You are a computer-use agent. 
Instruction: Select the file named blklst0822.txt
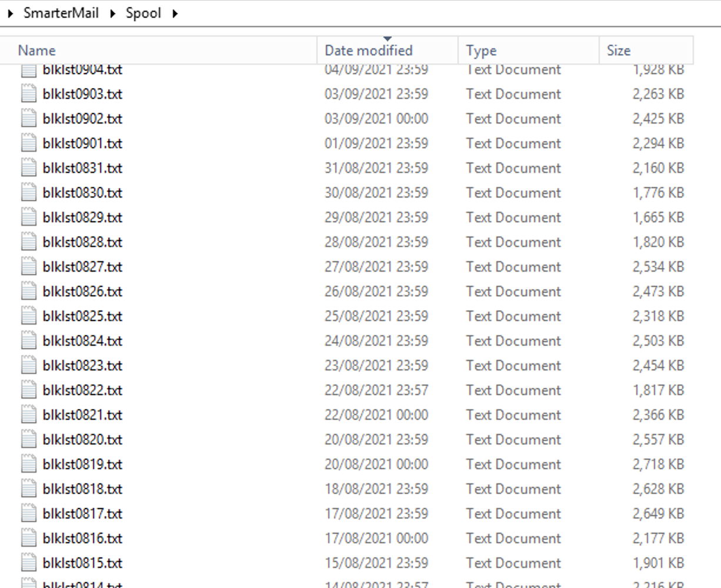(x=82, y=390)
